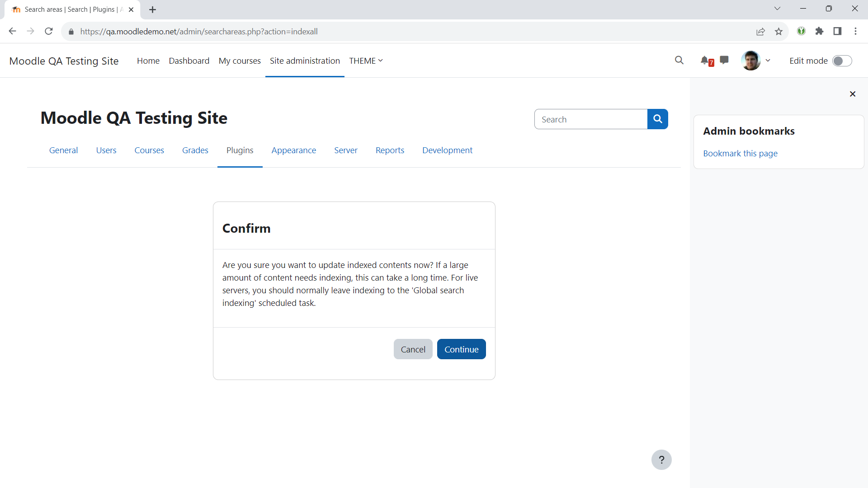868x488 pixels.
Task: Expand the THEME dropdown menu
Action: tap(366, 61)
